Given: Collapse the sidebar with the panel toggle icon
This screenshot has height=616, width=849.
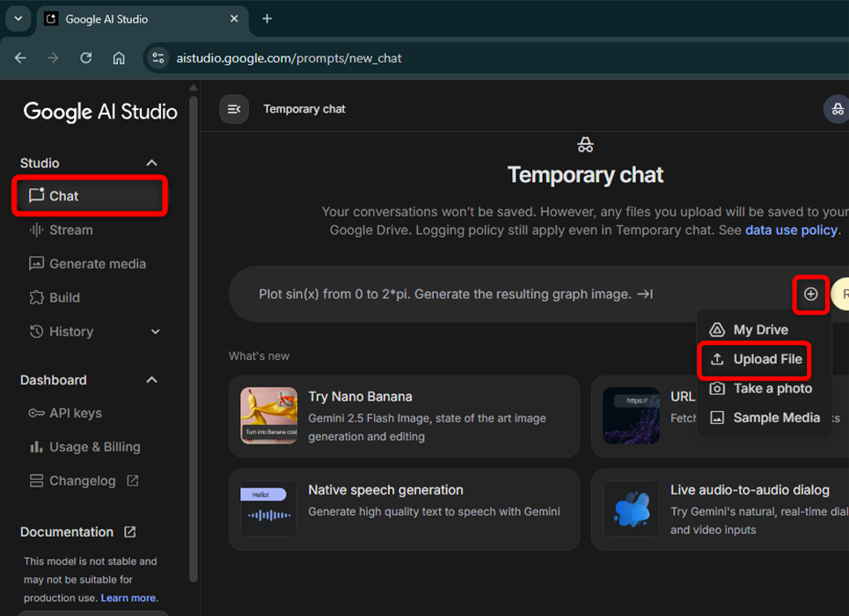Looking at the screenshot, I should tap(234, 109).
